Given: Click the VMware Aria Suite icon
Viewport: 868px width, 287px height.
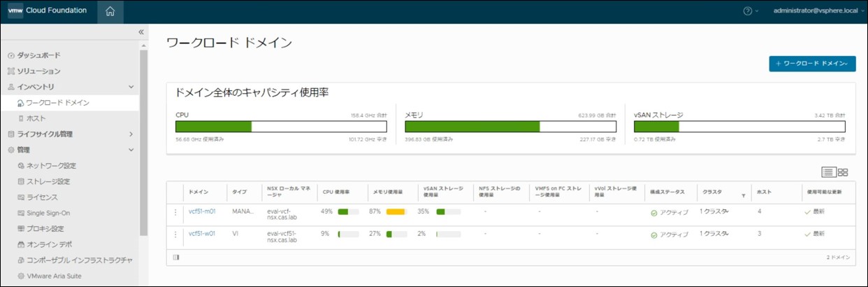Looking at the screenshot, I should click(x=21, y=276).
